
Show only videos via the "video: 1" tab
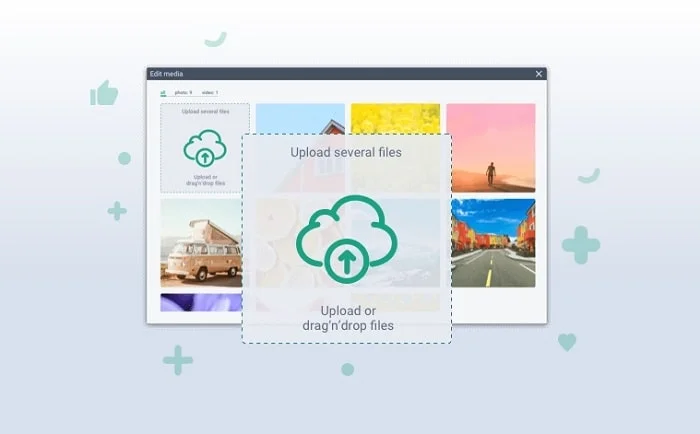pyautogui.click(x=209, y=92)
